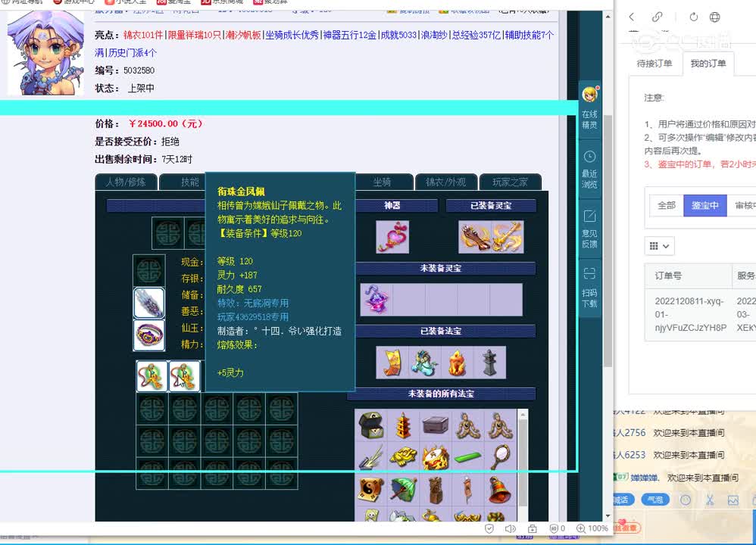Select the stone lantern equipped 法宝 icon
Viewport: 756px width, 545px height.
coord(490,363)
